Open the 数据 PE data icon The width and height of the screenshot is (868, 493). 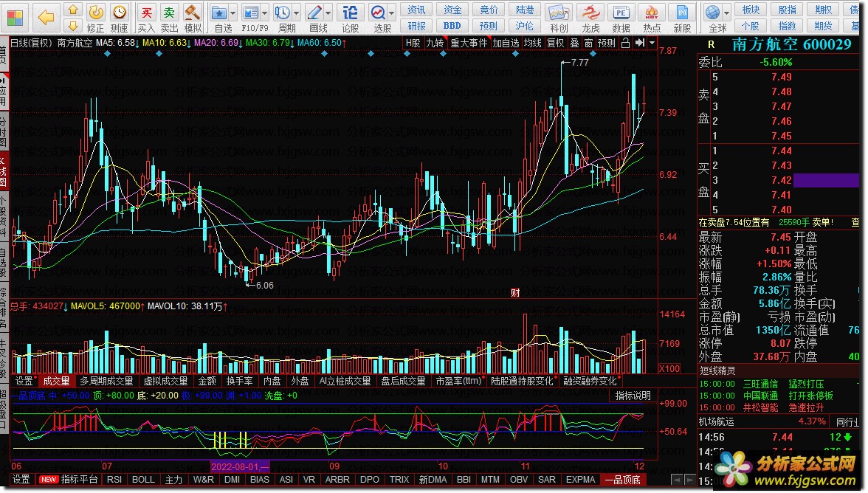[x=621, y=12]
